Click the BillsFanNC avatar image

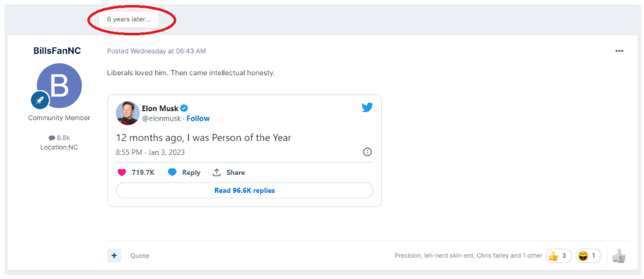tap(59, 85)
